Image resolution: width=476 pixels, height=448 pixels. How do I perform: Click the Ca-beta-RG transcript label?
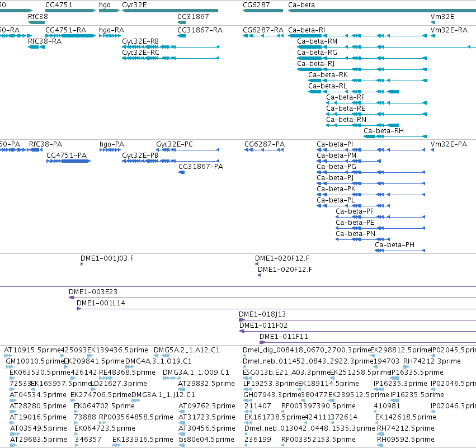(317, 53)
